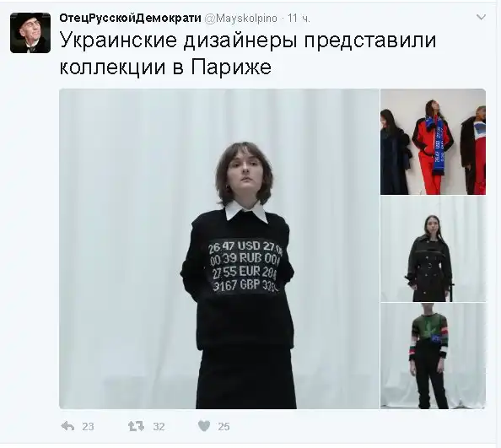Open thumbnail with red tracksuit model
The image size is (501, 448).
click(433, 142)
